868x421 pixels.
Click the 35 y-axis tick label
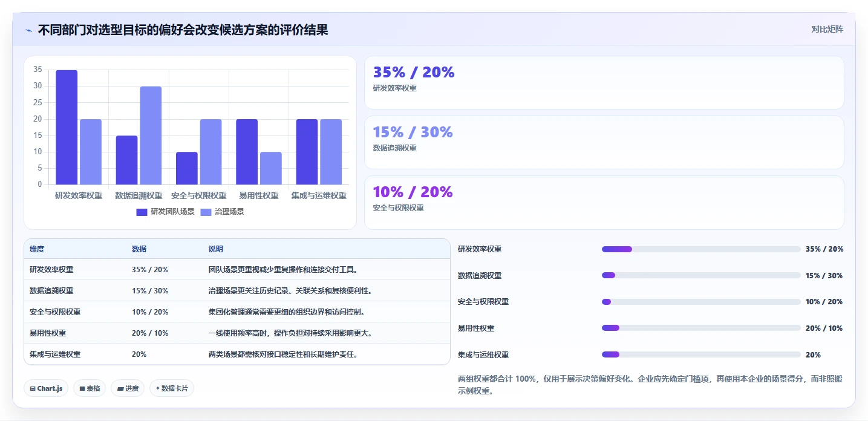(38, 70)
